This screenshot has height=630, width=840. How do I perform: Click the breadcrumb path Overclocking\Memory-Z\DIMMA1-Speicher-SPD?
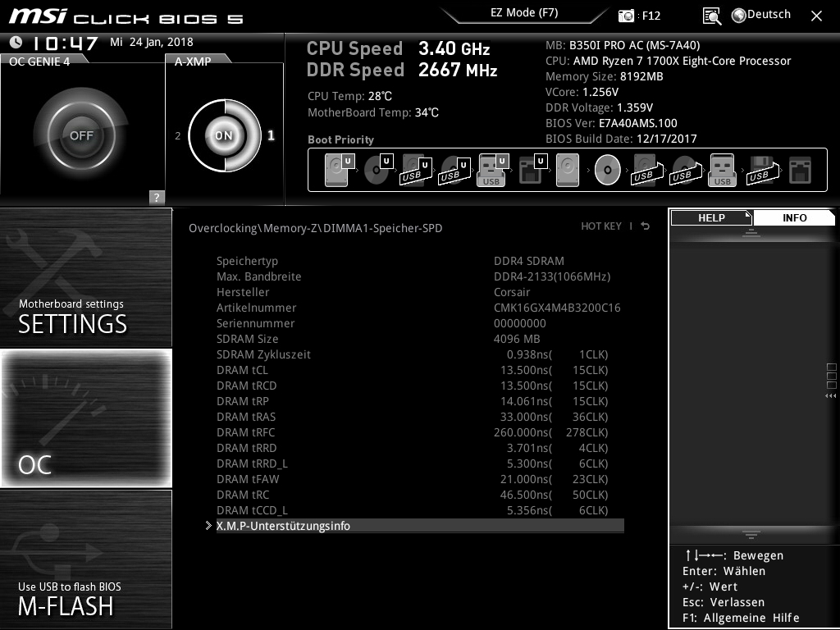316,228
